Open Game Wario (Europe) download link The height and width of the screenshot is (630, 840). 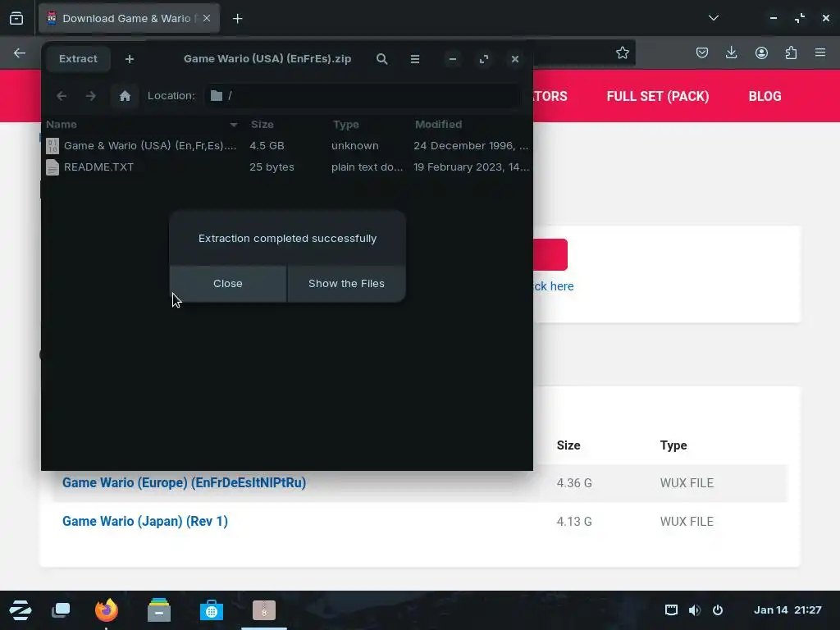coord(185,482)
